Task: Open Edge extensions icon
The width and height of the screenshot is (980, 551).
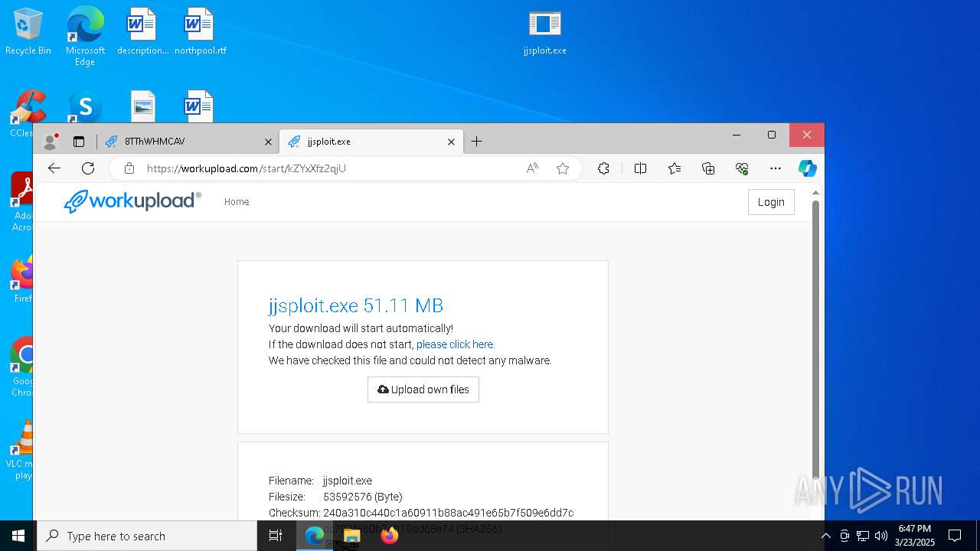Action: (x=603, y=168)
